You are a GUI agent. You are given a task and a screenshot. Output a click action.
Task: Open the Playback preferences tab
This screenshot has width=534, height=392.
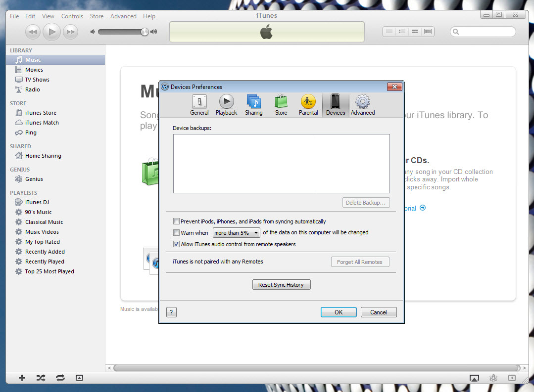click(227, 105)
